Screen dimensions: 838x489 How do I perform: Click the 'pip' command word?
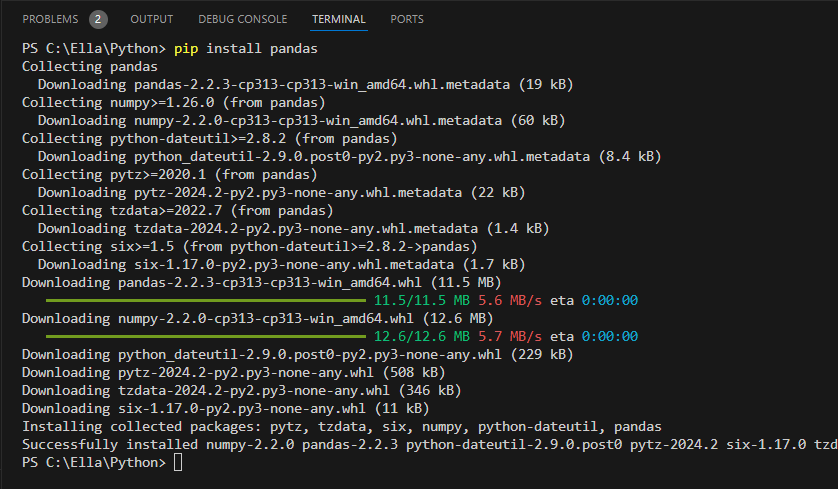[186, 49]
